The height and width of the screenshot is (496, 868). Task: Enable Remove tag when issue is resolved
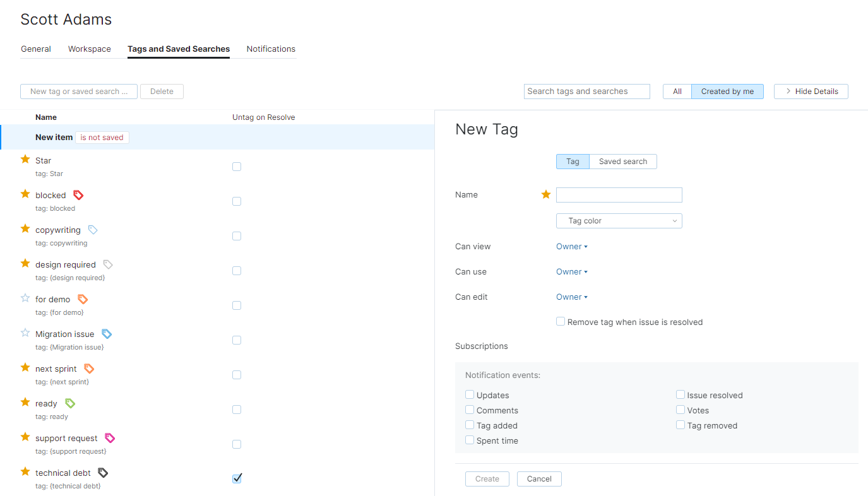click(561, 322)
